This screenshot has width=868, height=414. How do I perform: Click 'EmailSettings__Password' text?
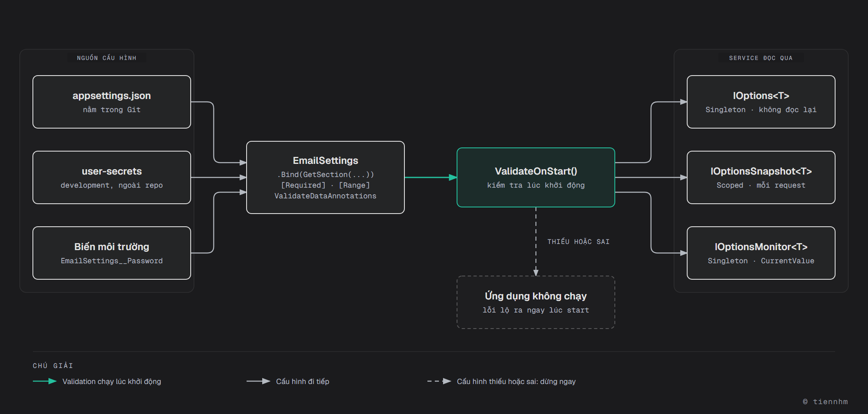tap(112, 261)
